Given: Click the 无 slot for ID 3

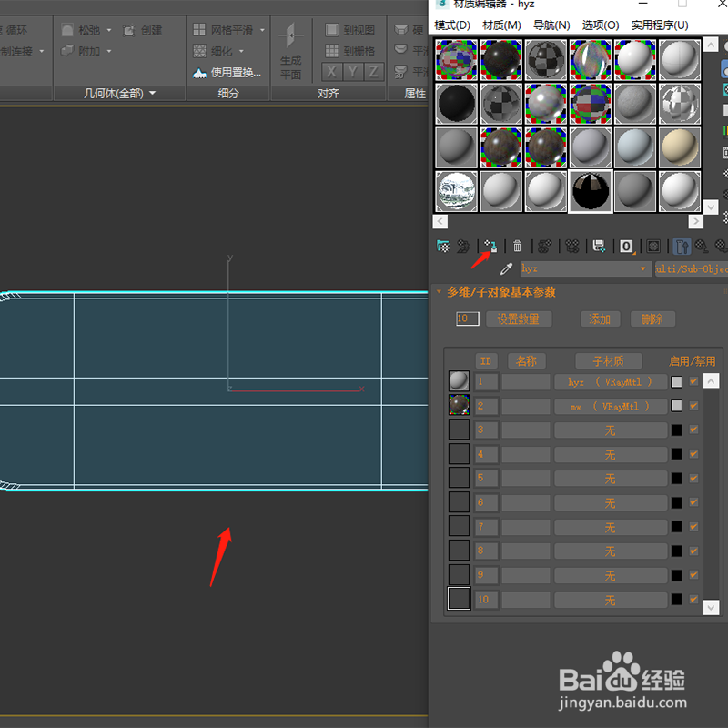Looking at the screenshot, I should coord(611,430).
